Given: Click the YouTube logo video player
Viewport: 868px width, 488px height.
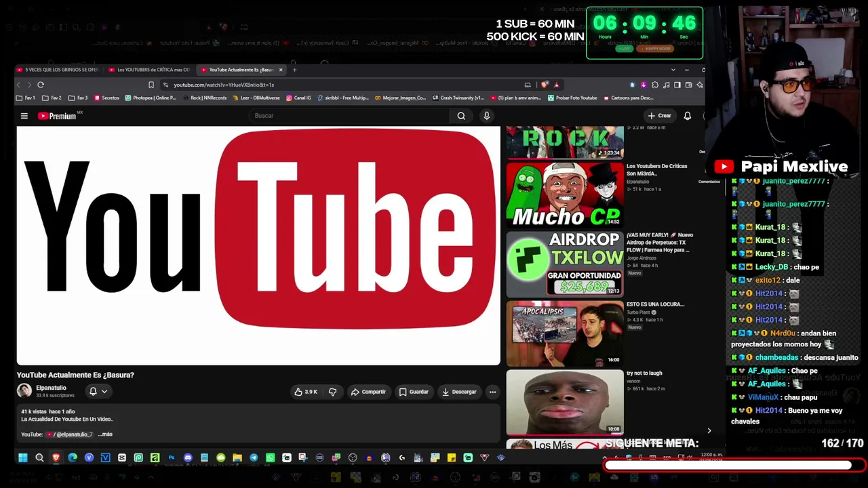Looking at the screenshot, I should click(258, 245).
